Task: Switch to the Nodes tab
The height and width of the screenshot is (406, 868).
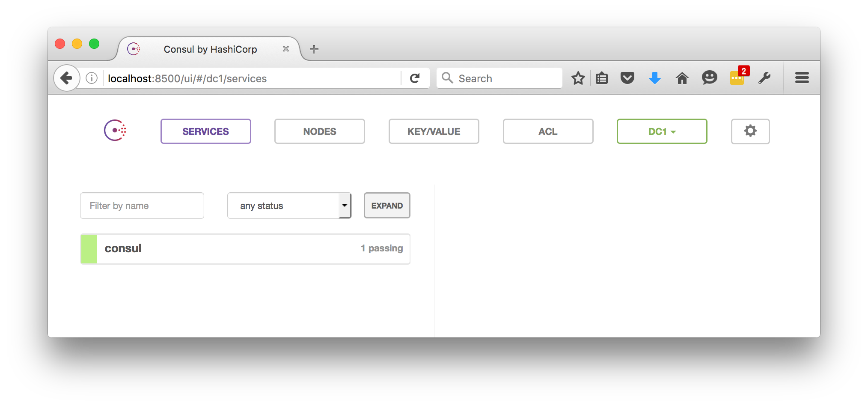Action: [x=319, y=131]
